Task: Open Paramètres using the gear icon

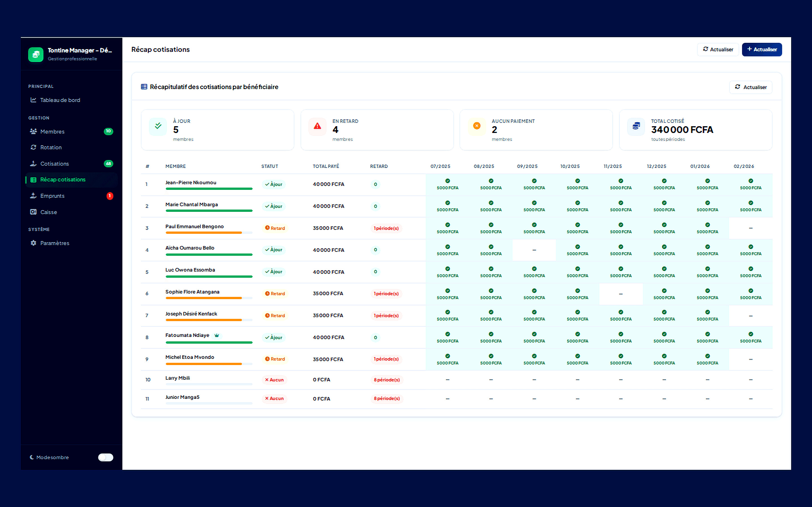Action: (33, 243)
